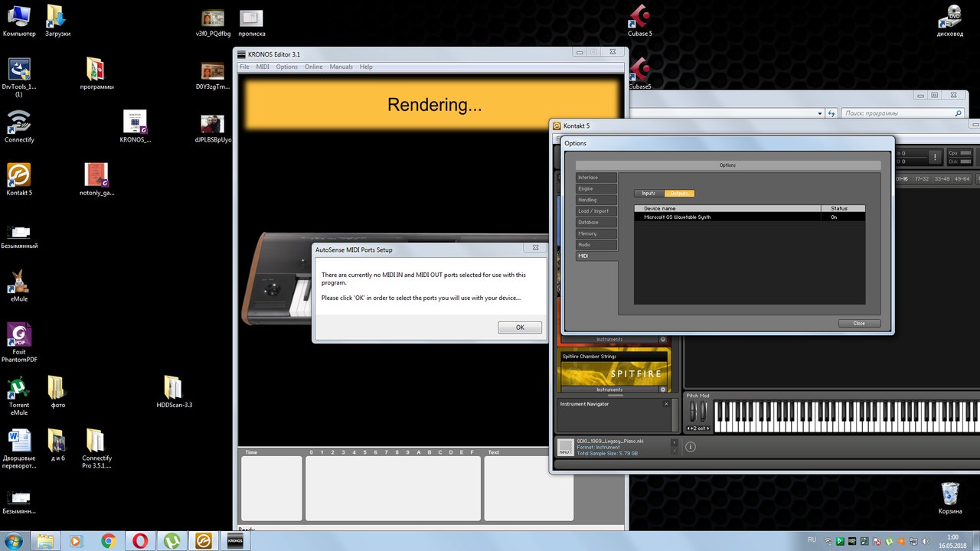Screen dimensions: 980x551
Task: Open the DrvTools desktop icon
Action: tap(19, 77)
